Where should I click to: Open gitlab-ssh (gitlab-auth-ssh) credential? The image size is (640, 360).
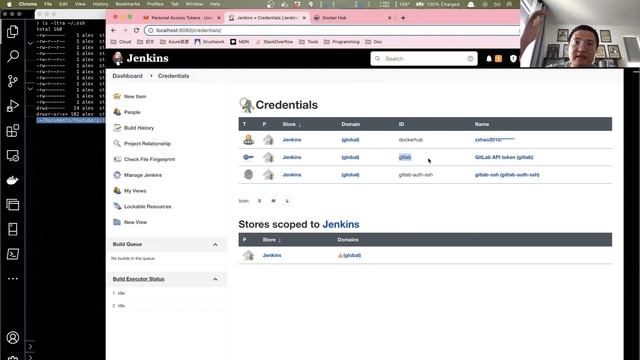coord(507,175)
